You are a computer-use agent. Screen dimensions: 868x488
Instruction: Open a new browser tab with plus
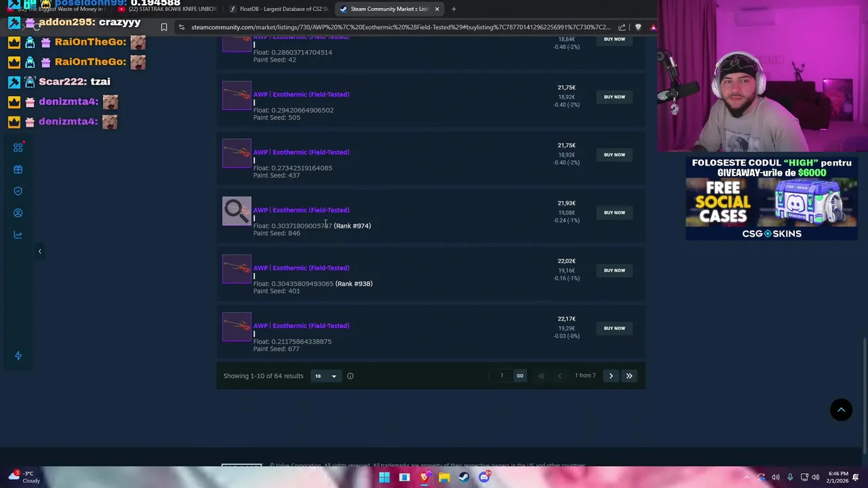[x=454, y=9]
